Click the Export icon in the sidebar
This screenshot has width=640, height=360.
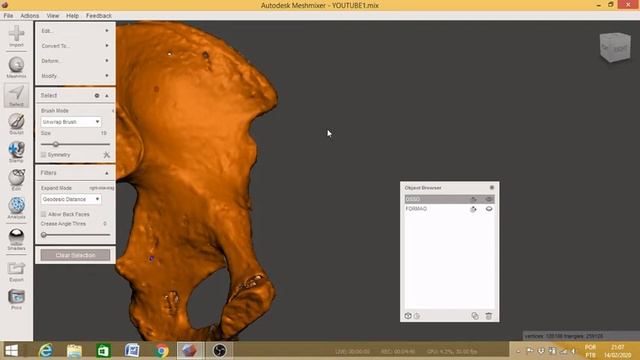tap(16, 271)
